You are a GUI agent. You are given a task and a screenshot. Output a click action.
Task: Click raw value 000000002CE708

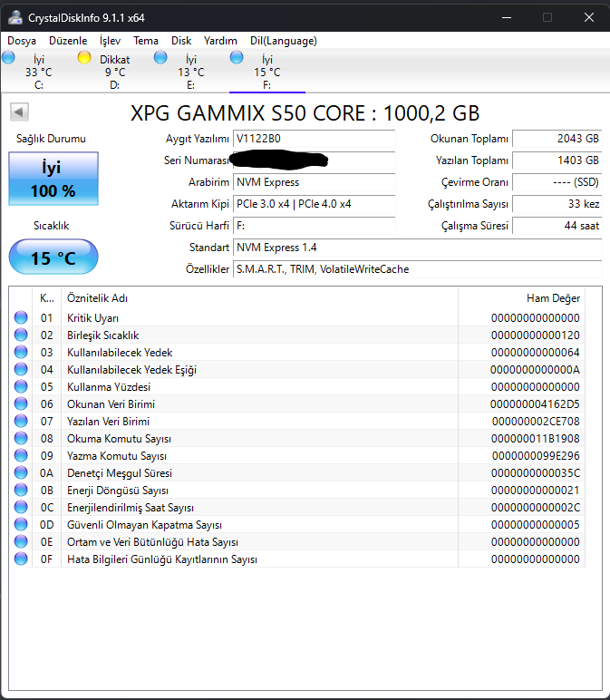click(x=536, y=422)
